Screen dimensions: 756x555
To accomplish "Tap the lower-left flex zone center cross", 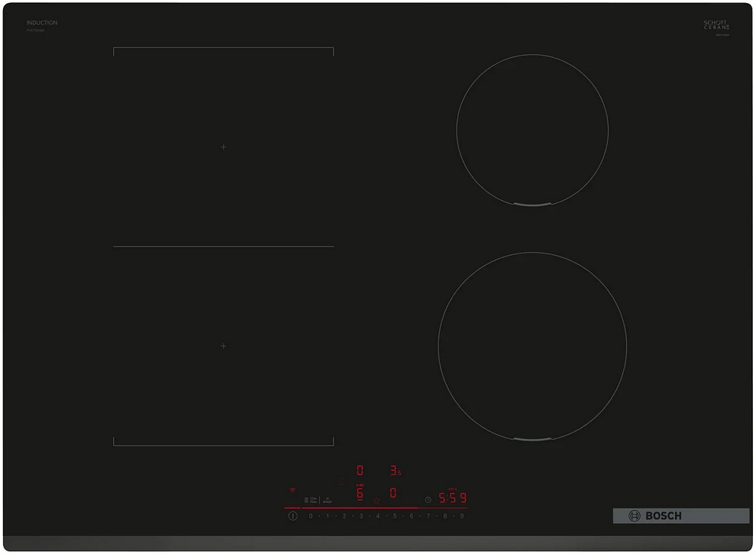I will tap(223, 346).
